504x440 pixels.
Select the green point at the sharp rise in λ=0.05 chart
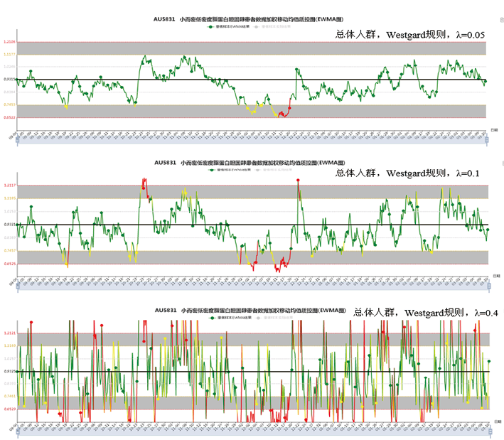pos(296,70)
